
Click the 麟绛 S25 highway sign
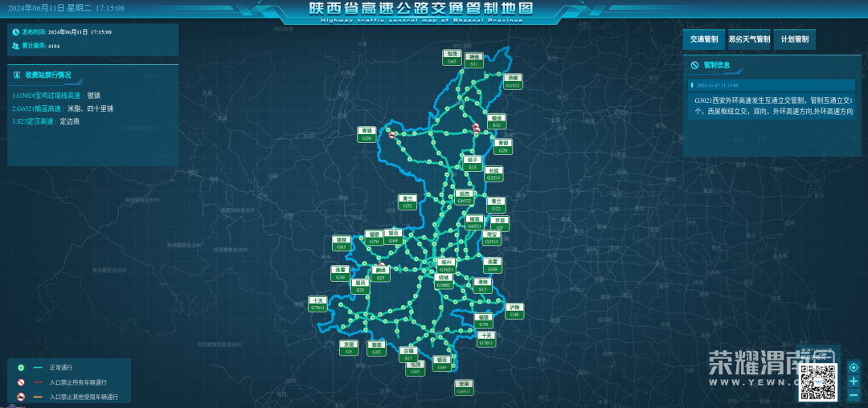pos(382,274)
